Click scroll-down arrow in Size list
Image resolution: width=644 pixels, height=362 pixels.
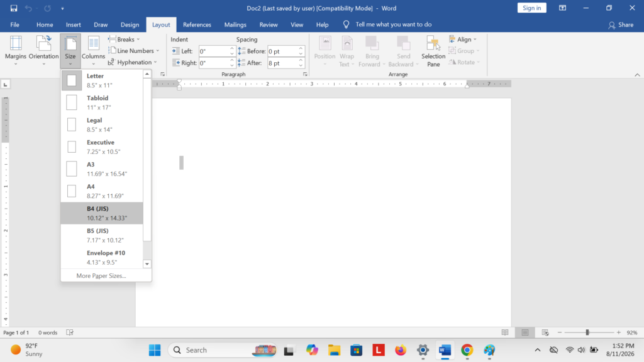point(147,264)
